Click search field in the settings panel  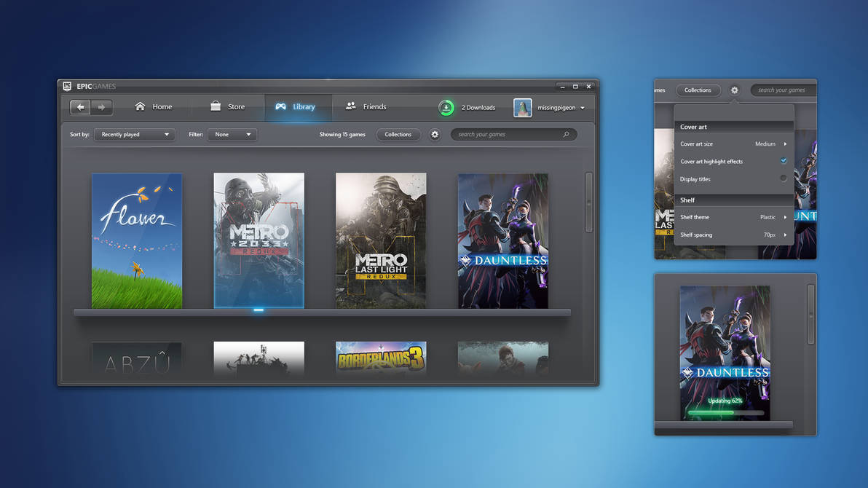[783, 90]
